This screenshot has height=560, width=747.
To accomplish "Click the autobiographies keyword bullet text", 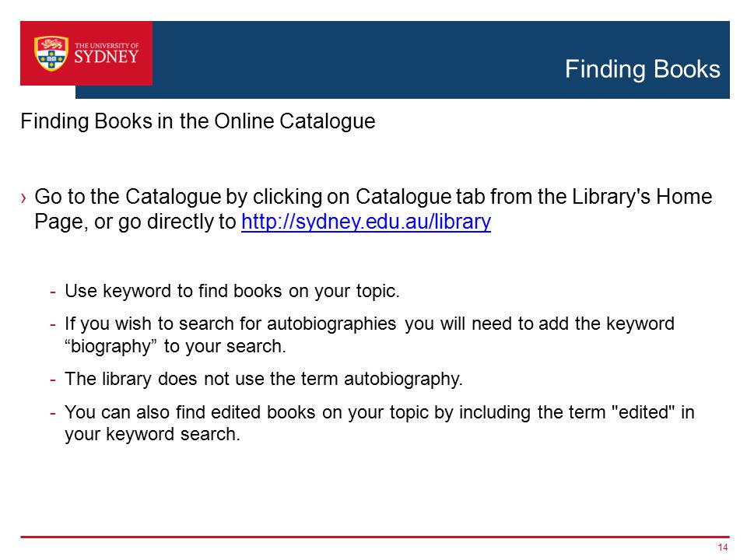I will point(369,334).
